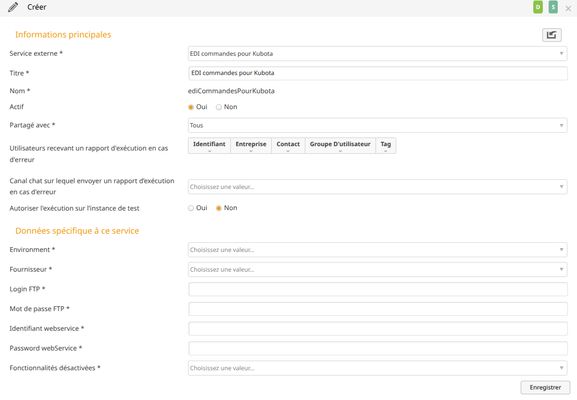577x400 pixels.
Task: Click the Enregistrer button
Action: point(545,387)
